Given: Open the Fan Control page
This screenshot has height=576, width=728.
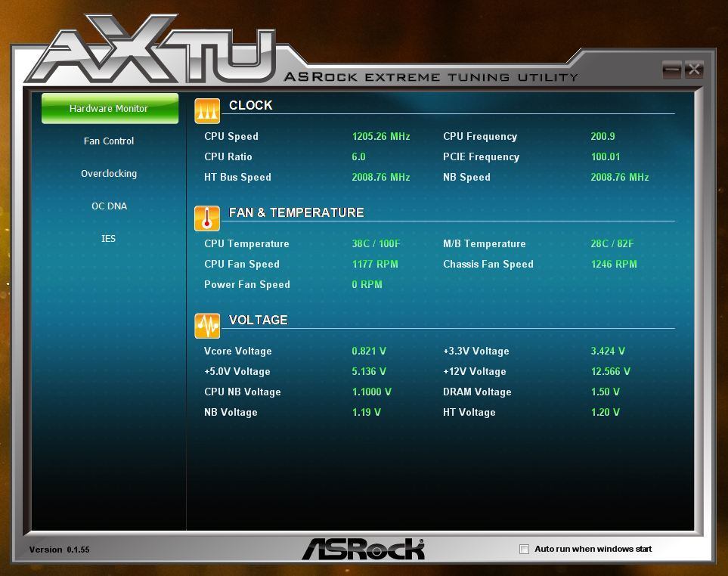Looking at the screenshot, I should pyautogui.click(x=109, y=141).
